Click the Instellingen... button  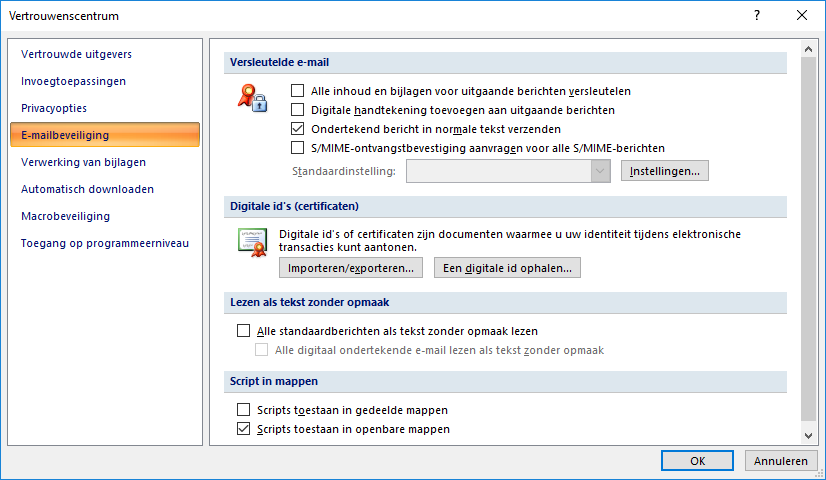click(x=665, y=171)
